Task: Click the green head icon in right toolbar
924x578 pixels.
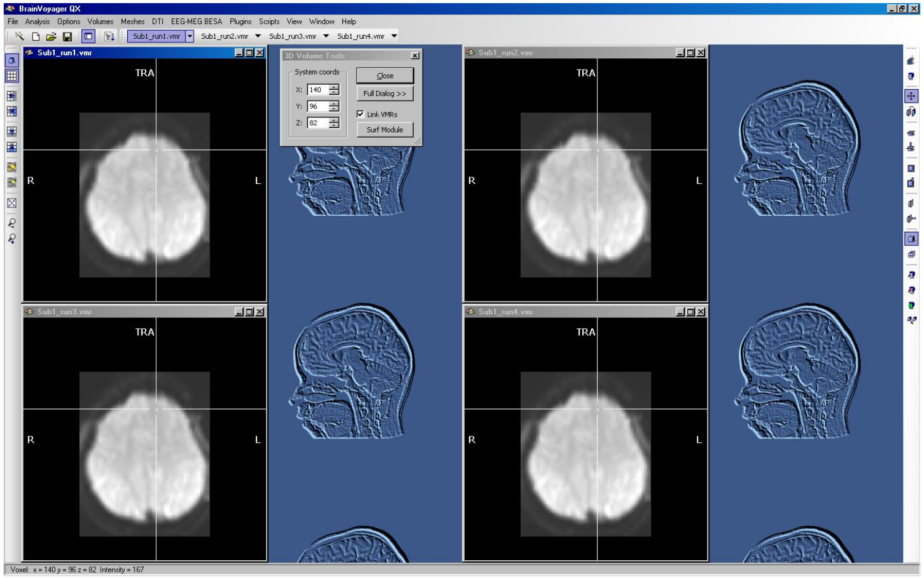Action: (911, 305)
